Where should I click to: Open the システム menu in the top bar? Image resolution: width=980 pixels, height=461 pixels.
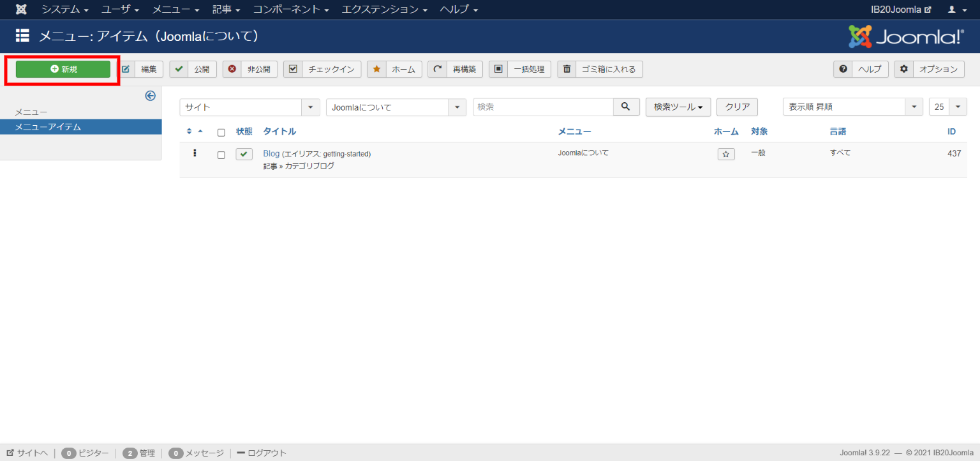64,10
